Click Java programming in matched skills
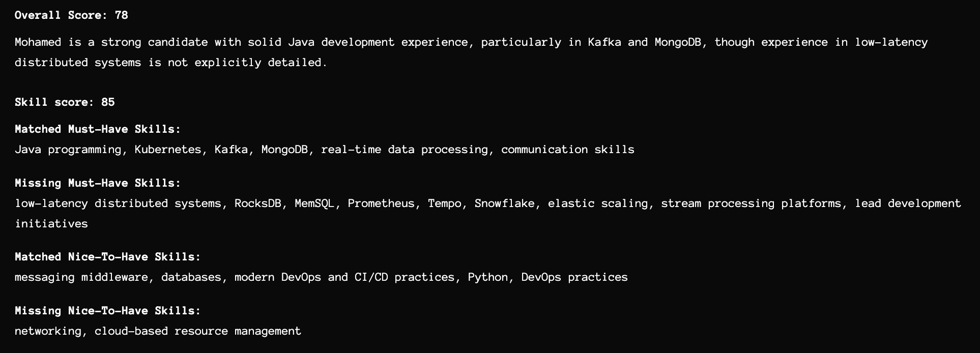 point(68,150)
